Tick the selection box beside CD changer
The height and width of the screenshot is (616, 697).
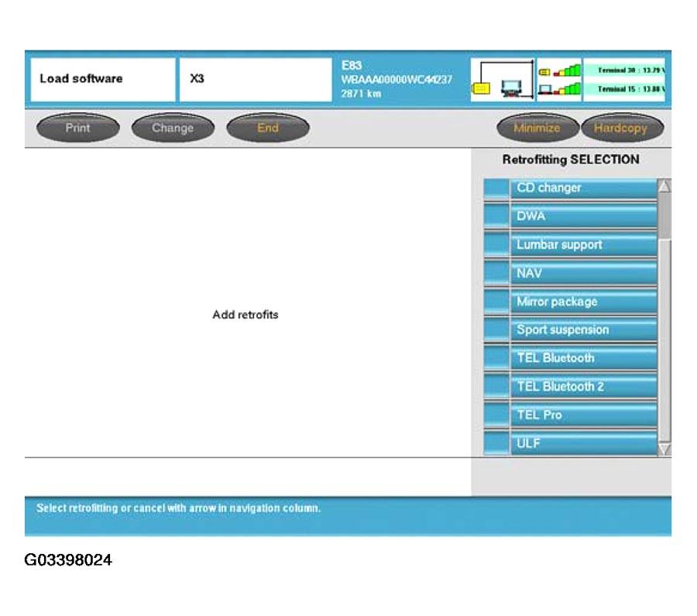coord(496,189)
